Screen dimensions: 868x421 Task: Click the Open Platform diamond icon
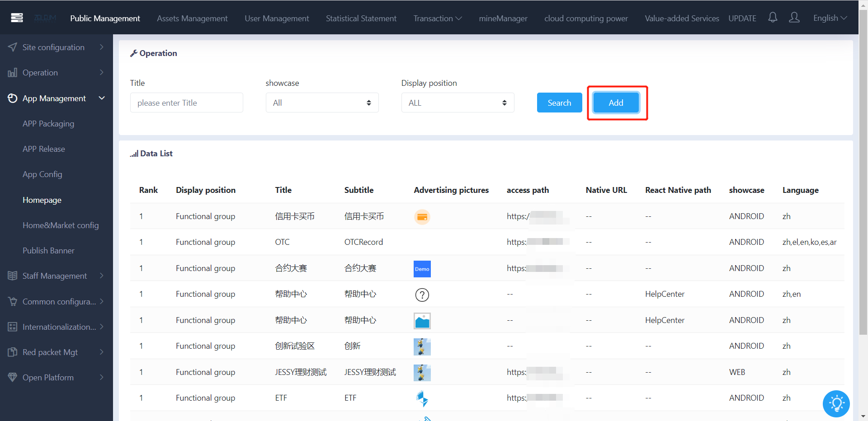13,377
